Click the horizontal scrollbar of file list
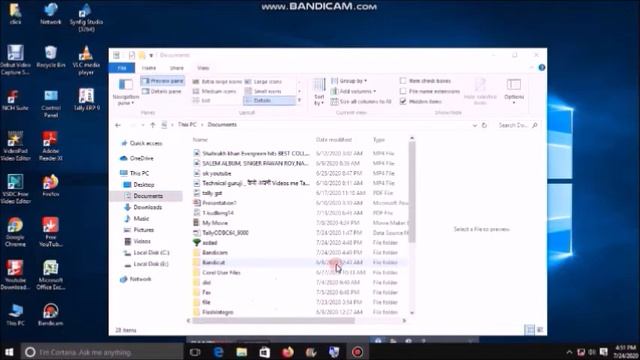This screenshot has height=360, width=640. (273, 320)
